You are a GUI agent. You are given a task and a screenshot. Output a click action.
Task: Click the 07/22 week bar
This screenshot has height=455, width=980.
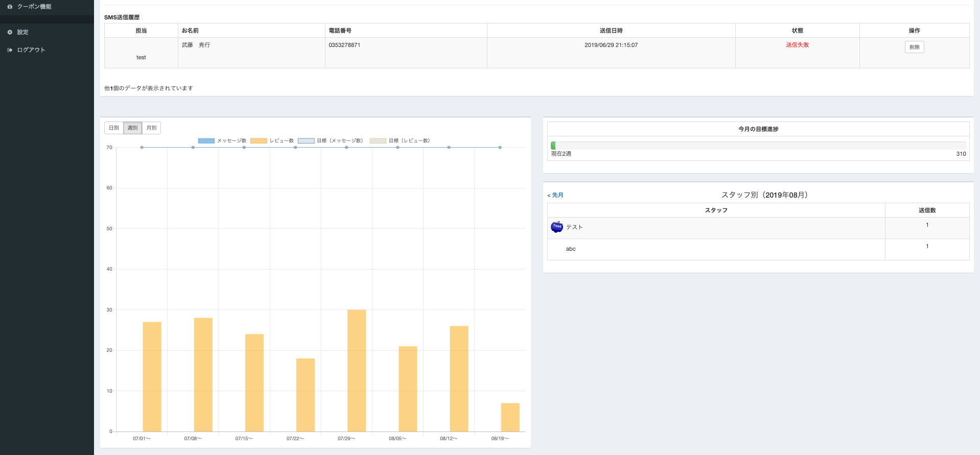(x=306, y=395)
